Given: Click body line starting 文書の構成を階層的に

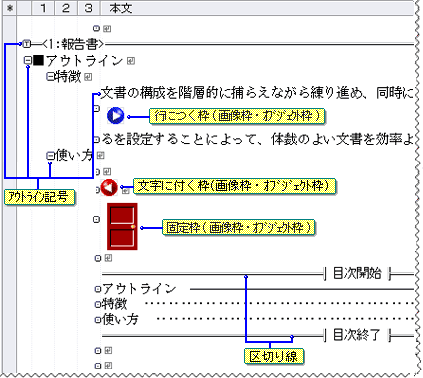Looking at the screenshot, I should [257, 93].
